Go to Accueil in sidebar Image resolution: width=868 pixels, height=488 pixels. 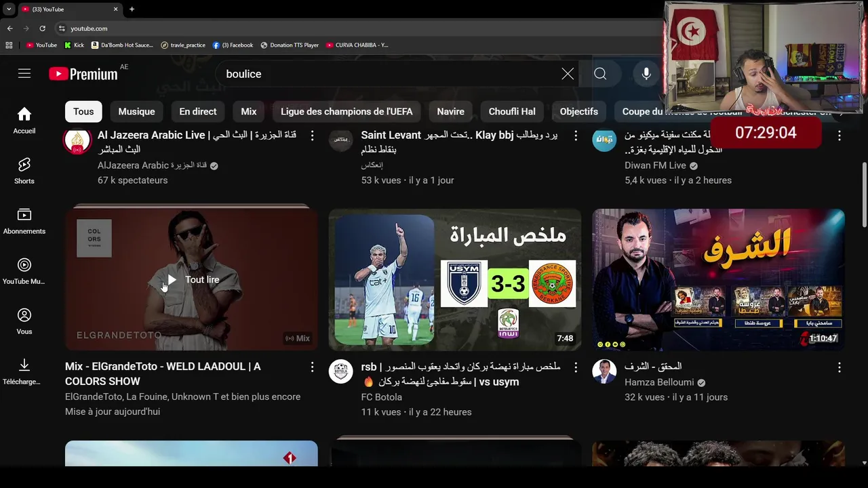click(x=24, y=121)
